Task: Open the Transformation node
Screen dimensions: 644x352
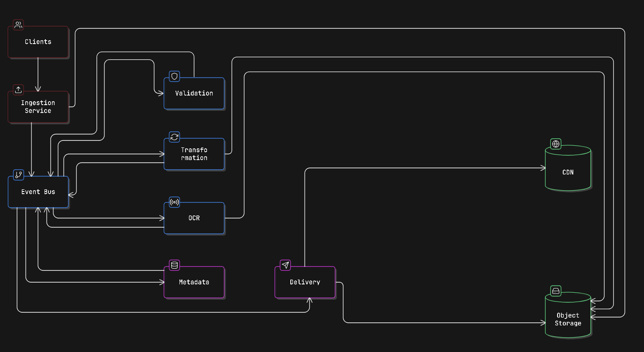Action: [194, 154]
